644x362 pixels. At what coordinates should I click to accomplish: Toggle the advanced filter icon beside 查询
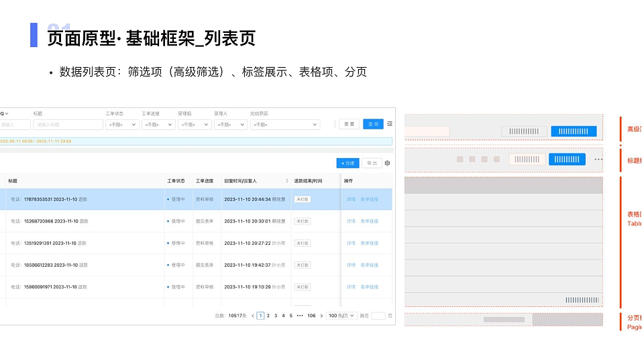coord(389,124)
